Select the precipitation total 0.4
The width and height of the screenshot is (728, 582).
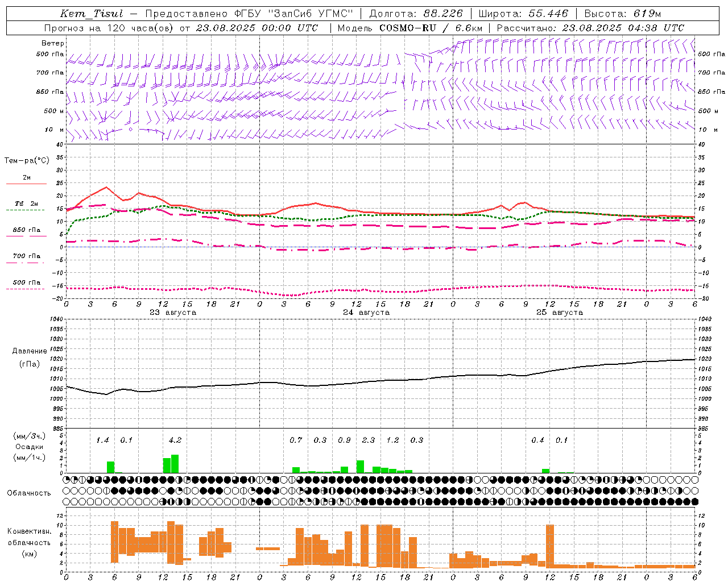pos(537,440)
